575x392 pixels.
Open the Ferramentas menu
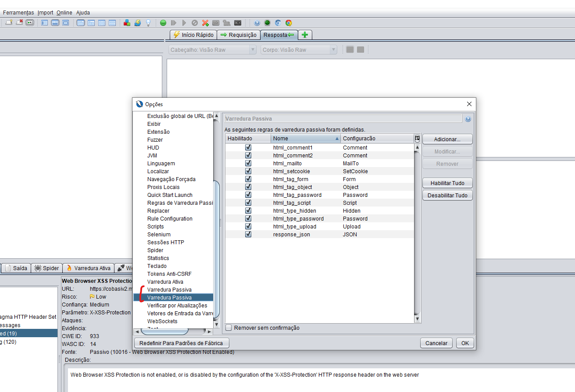18,13
